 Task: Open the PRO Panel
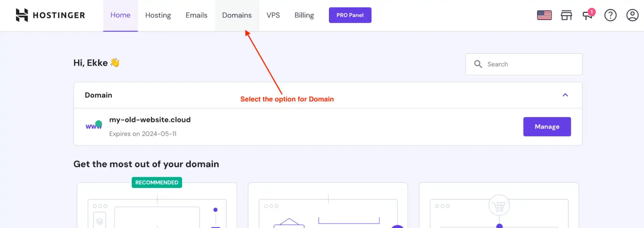pyautogui.click(x=350, y=15)
